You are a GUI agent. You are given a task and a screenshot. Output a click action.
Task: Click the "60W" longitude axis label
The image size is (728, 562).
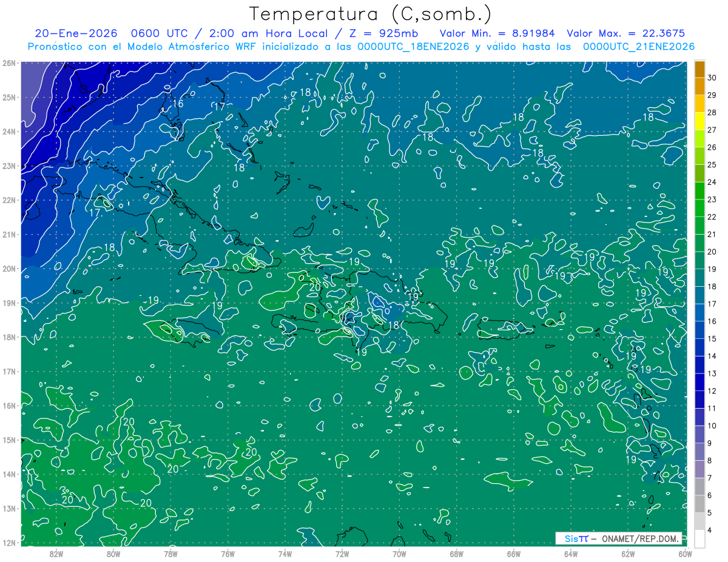686,554
